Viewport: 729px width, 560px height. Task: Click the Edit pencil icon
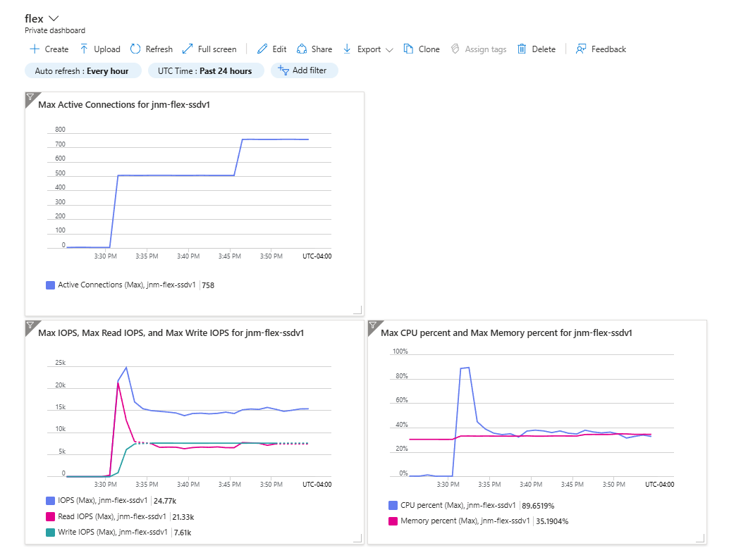tap(262, 49)
